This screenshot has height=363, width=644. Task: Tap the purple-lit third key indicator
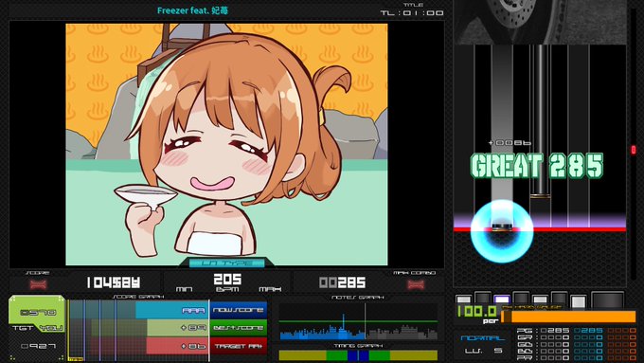point(502,299)
